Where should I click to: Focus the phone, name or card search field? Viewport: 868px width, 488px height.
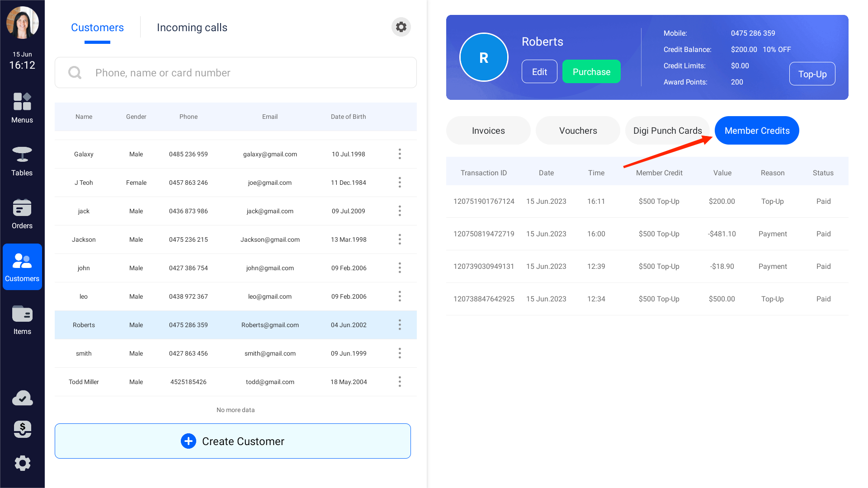pyautogui.click(x=236, y=73)
